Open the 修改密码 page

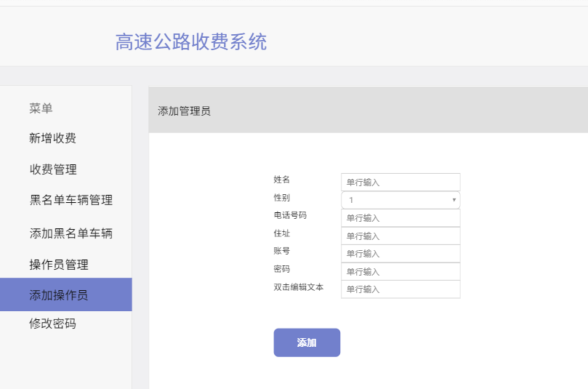[53, 324]
